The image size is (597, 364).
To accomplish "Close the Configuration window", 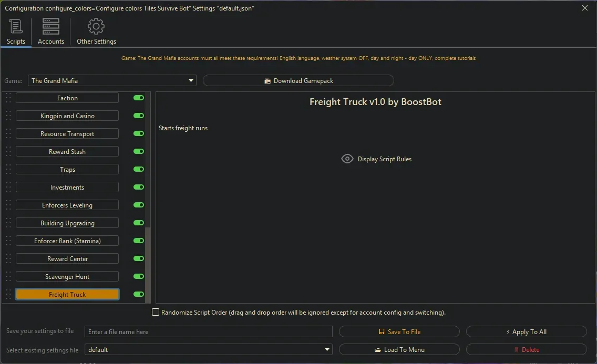I will click(x=585, y=8).
